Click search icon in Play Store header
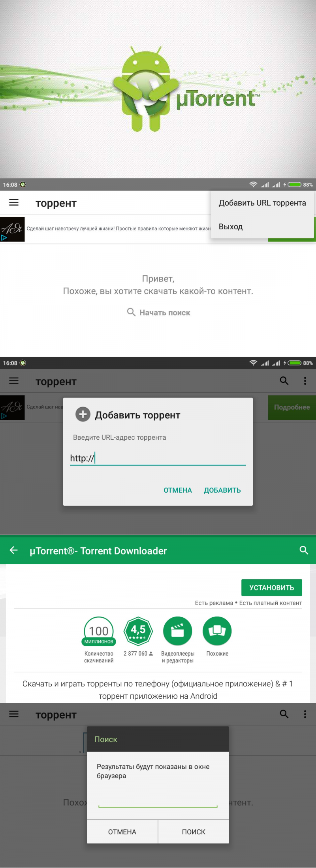The height and width of the screenshot is (868, 316). (x=304, y=550)
